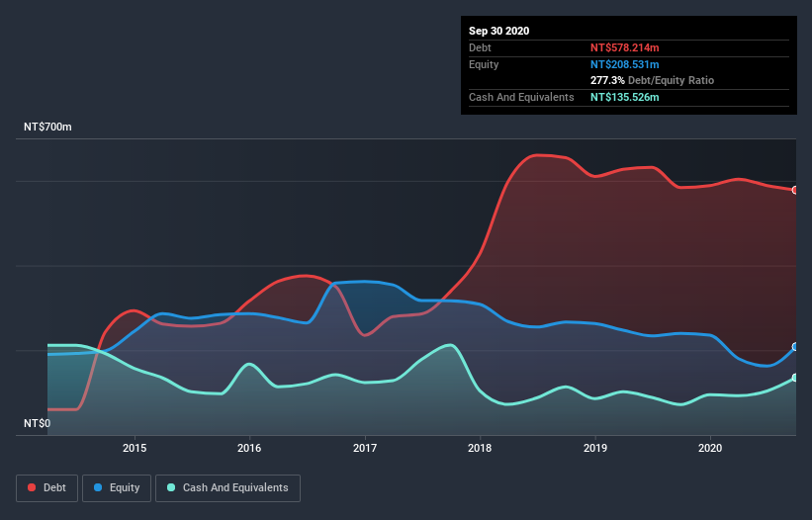Viewport: 812px width, 520px height.
Task: Click the Debt value NT$578.214m
Action: click(624, 47)
